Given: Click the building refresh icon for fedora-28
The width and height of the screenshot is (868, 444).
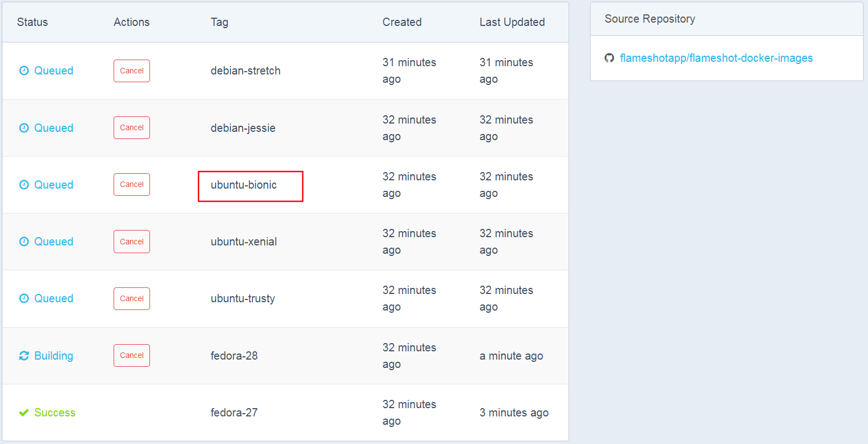Looking at the screenshot, I should point(24,356).
